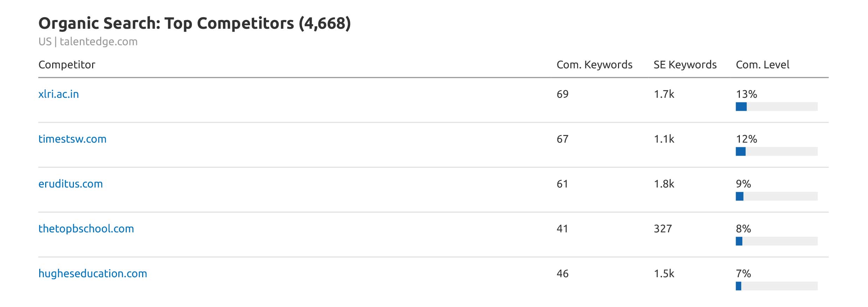The width and height of the screenshot is (868, 307).
Task: Open the xlri.ac.in competitor link
Action: coord(58,94)
